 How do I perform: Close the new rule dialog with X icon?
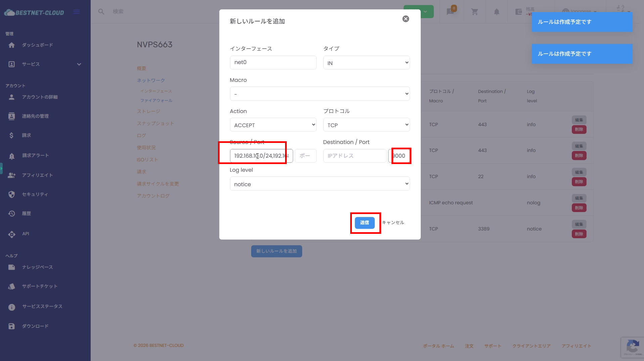click(x=406, y=19)
